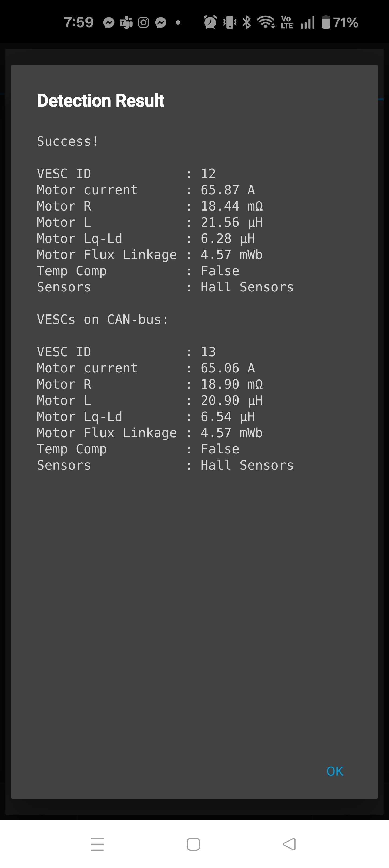Tap the Android back navigation icon
This screenshot has height=868, width=389.
coord(289,844)
